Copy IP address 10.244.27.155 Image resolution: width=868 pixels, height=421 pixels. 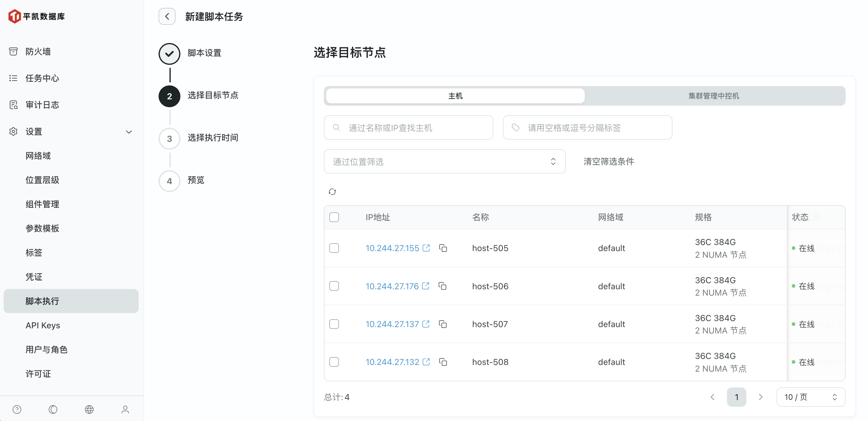(x=443, y=248)
